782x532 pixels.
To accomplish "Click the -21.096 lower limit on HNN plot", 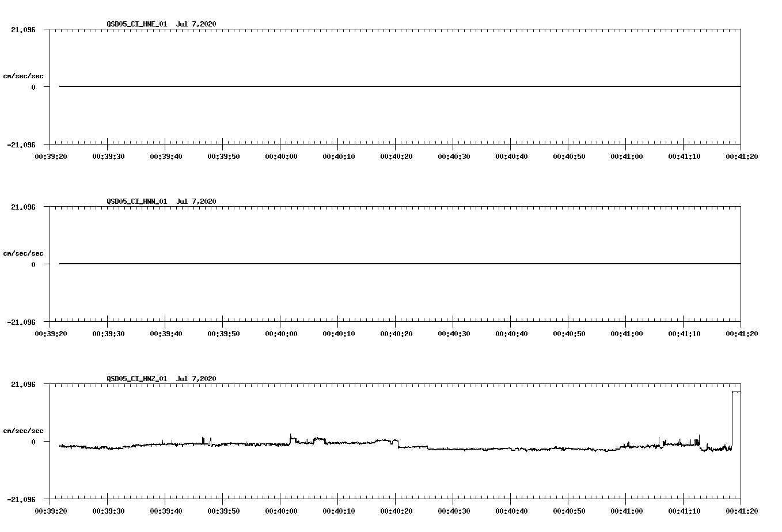I will pos(21,322).
